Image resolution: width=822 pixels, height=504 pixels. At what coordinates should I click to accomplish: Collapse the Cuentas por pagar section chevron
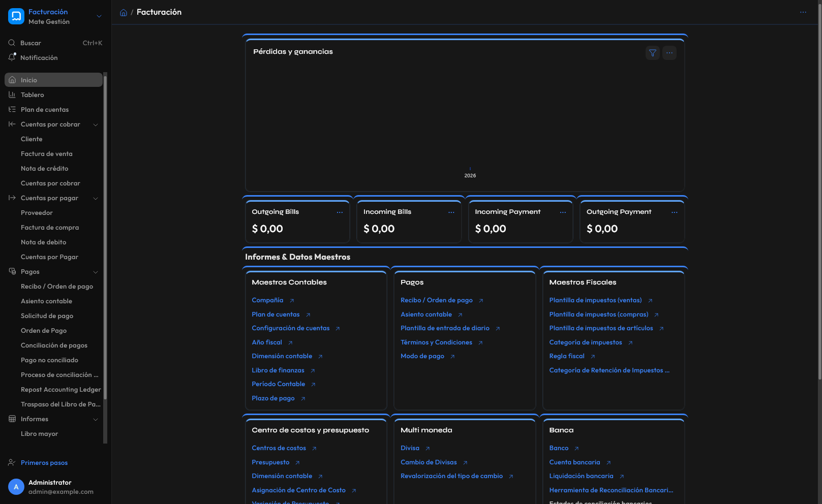click(x=96, y=198)
